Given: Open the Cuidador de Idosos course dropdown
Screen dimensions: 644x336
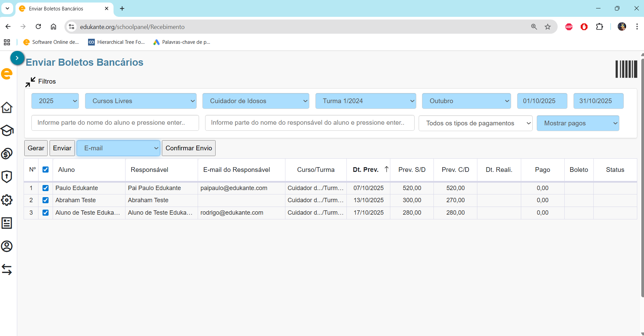Looking at the screenshot, I should click(x=255, y=101).
